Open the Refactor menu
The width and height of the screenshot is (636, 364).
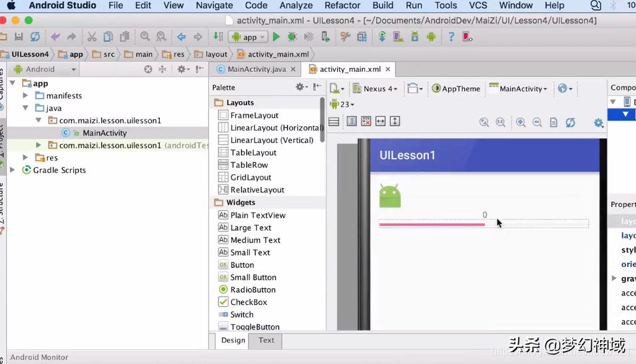pos(342,5)
